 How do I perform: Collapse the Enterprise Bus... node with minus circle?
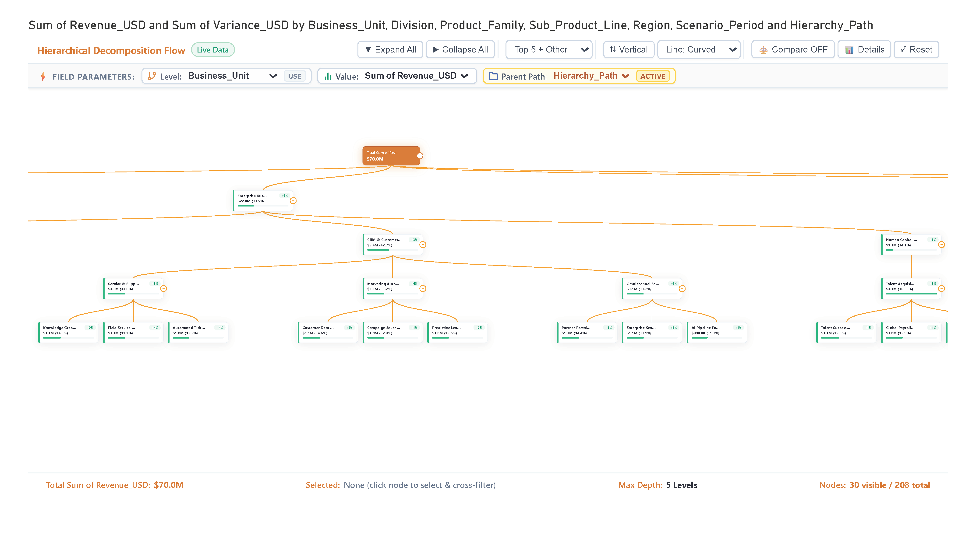[293, 201]
